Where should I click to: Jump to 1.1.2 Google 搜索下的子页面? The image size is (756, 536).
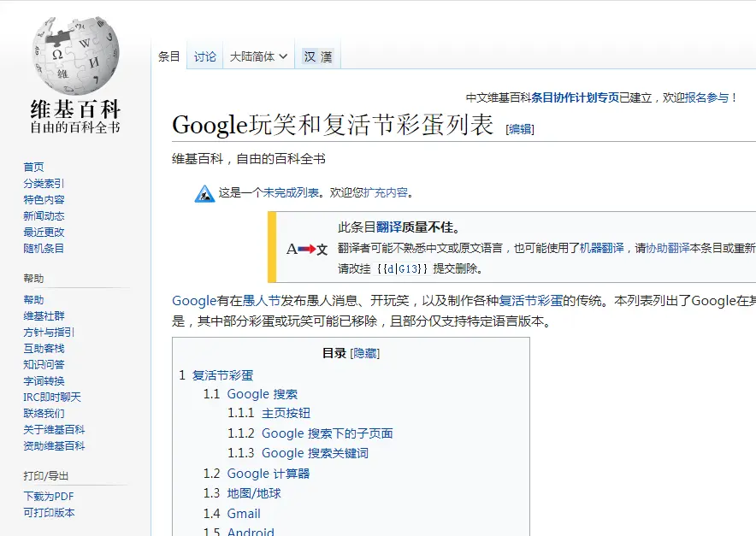click(328, 433)
